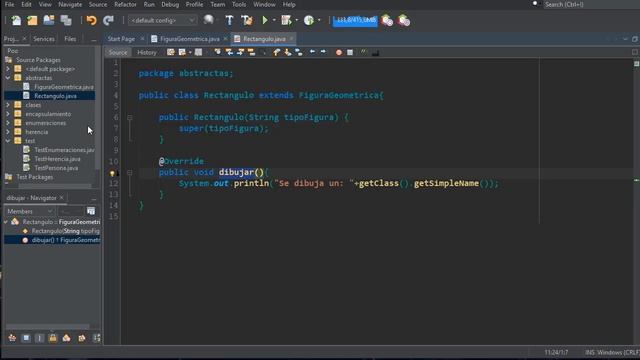The image size is (640, 360).
Task: Toggle the rectangular selection editor icon
Action: pyautogui.click(x=263, y=52)
